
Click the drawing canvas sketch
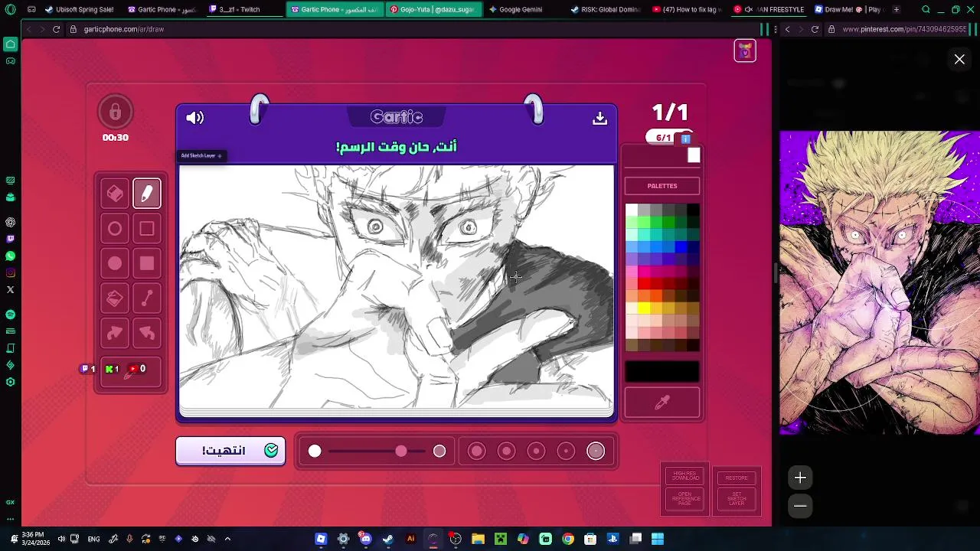click(397, 288)
